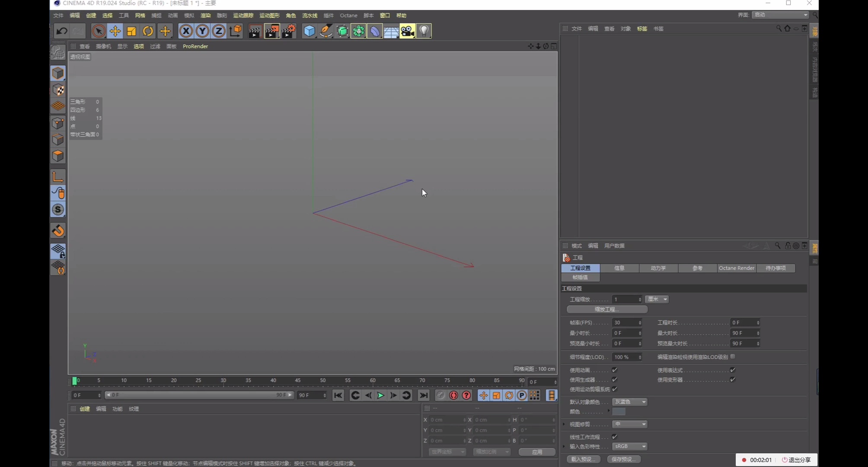Click the light object icon in the toolbar

point(424,31)
